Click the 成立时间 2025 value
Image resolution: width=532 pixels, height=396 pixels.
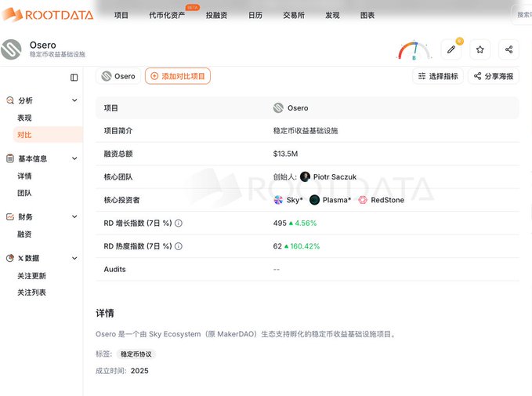[139, 371]
